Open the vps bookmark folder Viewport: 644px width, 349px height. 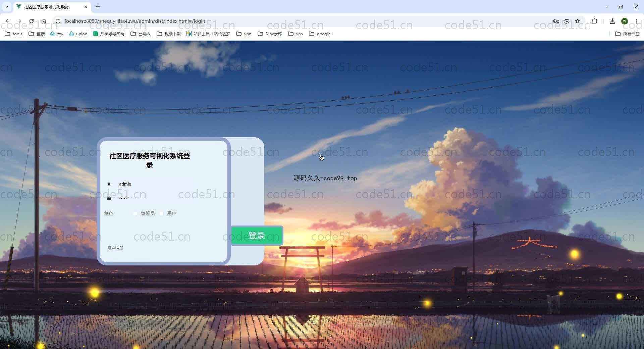(296, 34)
